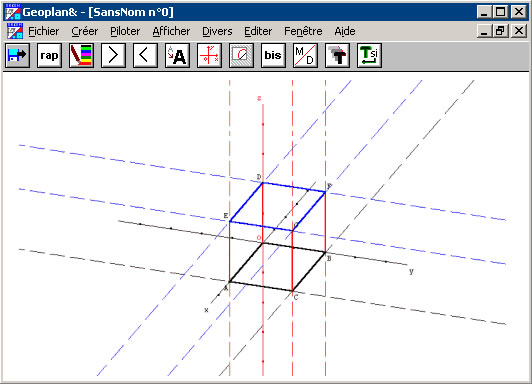The height and width of the screenshot is (384, 532).
Task: Open the color styles palette icon
Action: (x=81, y=55)
